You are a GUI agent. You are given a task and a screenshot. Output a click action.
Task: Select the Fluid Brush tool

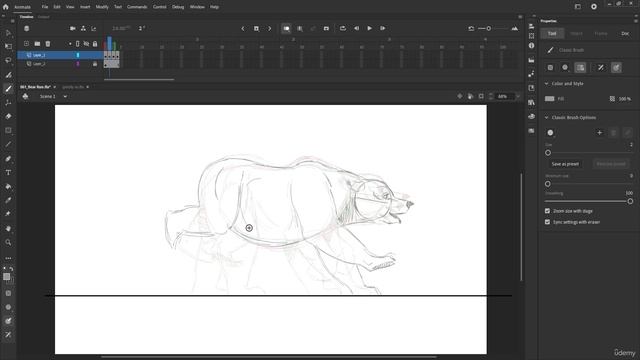click(8, 75)
